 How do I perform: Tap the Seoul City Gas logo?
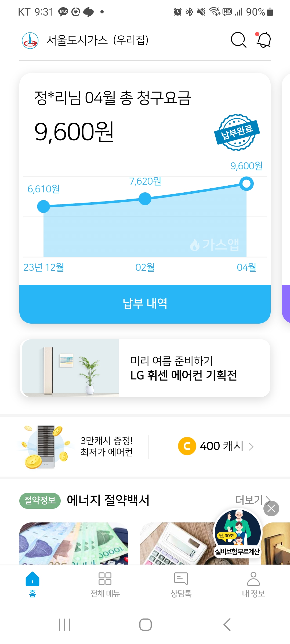pyautogui.click(x=30, y=41)
